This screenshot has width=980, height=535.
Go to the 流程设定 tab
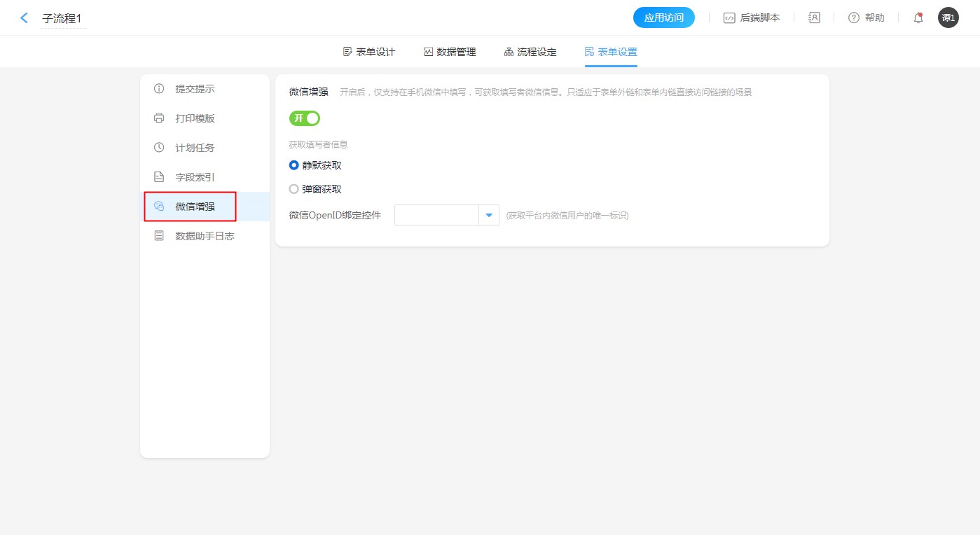[x=530, y=52]
